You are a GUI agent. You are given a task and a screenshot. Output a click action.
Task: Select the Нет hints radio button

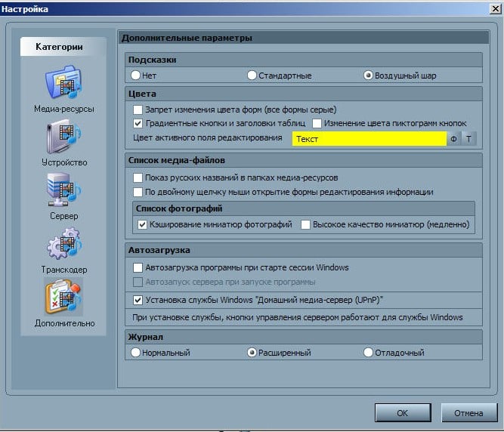click(x=136, y=76)
